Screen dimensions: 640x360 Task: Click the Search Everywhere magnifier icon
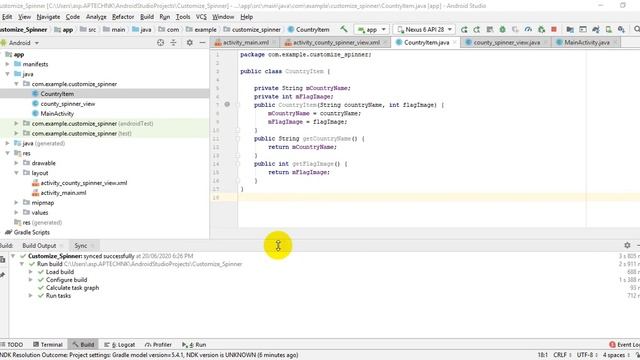(x=636, y=29)
